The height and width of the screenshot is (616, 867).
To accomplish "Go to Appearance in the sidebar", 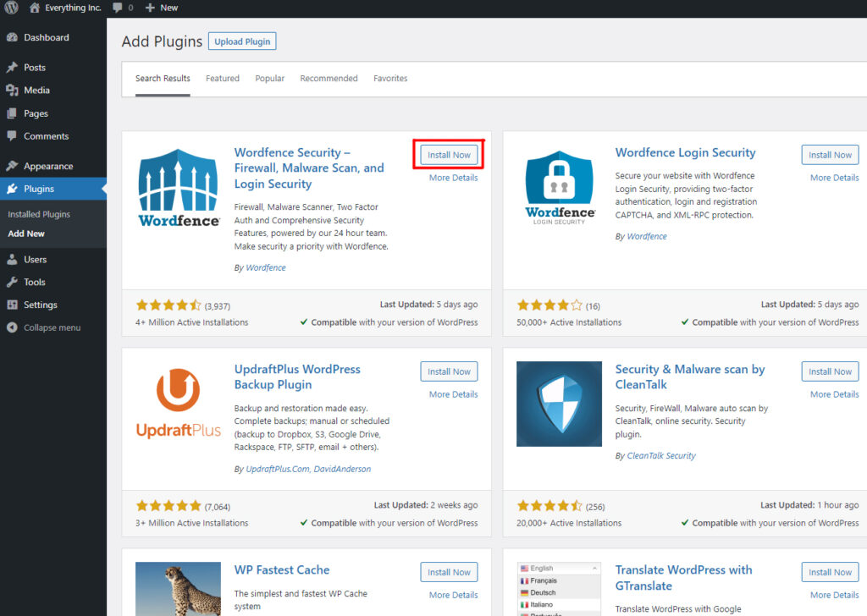I will [48, 167].
